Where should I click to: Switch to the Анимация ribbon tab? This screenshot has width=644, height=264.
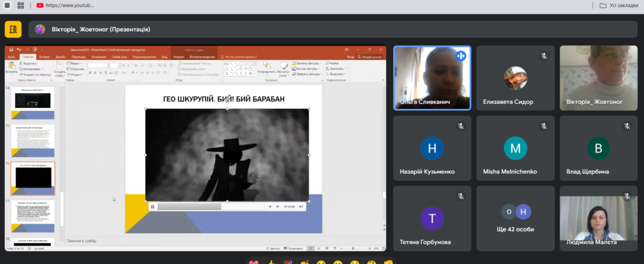99,57
